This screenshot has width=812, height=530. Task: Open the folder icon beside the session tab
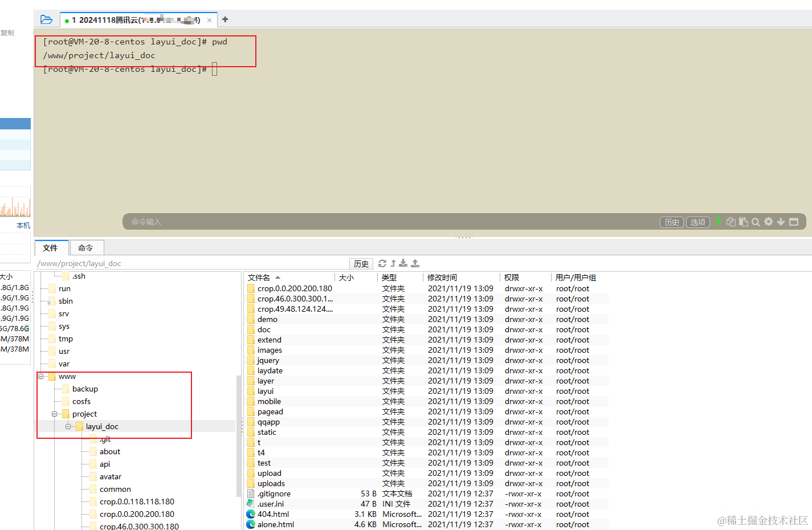click(x=47, y=20)
